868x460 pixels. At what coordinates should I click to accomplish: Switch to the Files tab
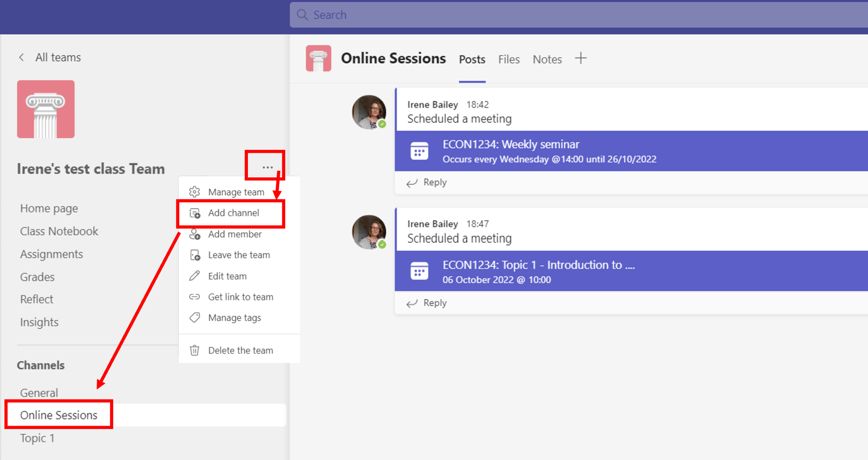[509, 59]
